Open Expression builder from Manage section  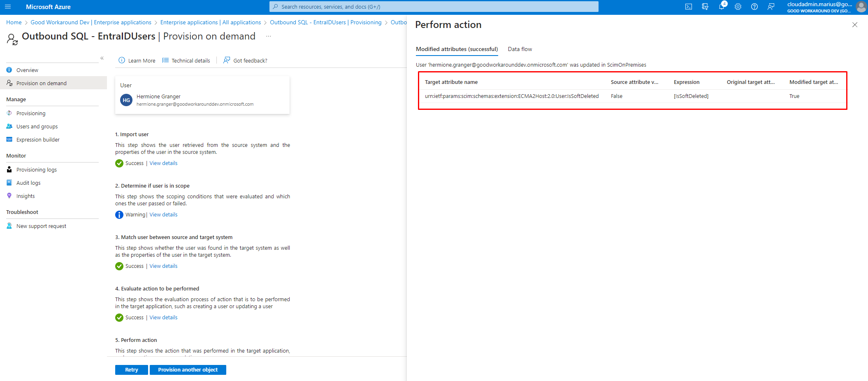38,139
